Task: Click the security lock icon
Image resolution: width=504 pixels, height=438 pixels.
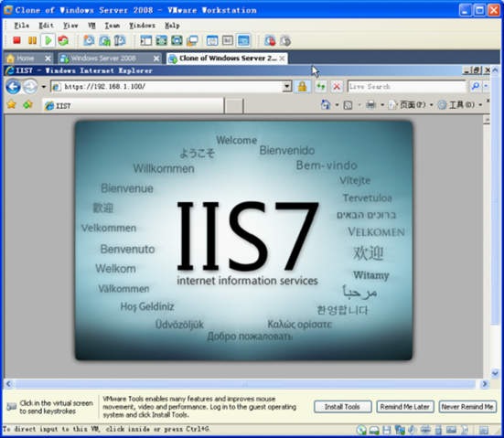Action: click(302, 87)
